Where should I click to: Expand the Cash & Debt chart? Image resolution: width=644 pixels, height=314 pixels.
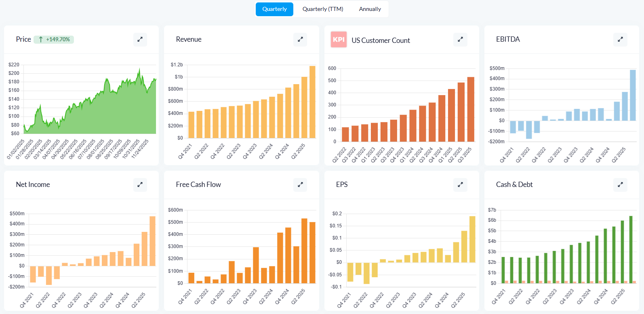(x=620, y=185)
